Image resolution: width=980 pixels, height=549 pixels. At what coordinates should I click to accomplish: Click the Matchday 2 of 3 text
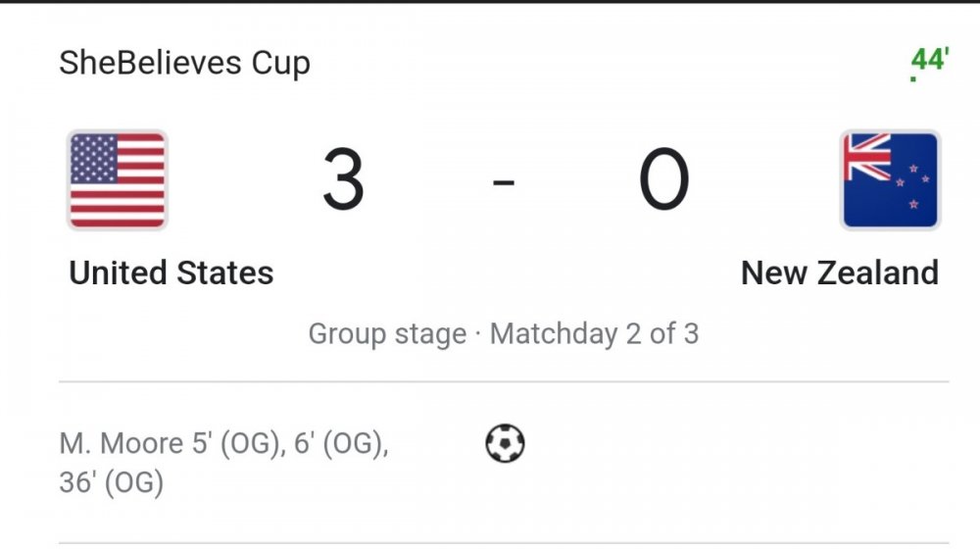coord(595,334)
